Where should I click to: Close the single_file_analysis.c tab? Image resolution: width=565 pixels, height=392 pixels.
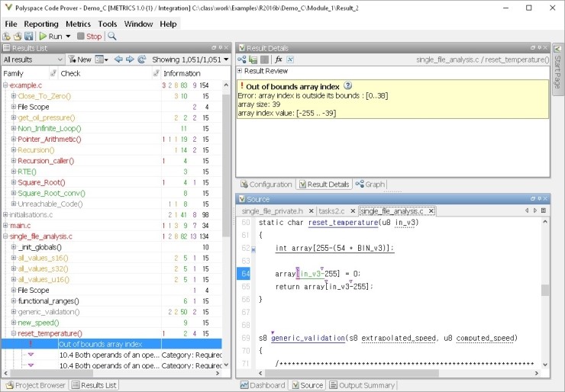click(431, 211)
